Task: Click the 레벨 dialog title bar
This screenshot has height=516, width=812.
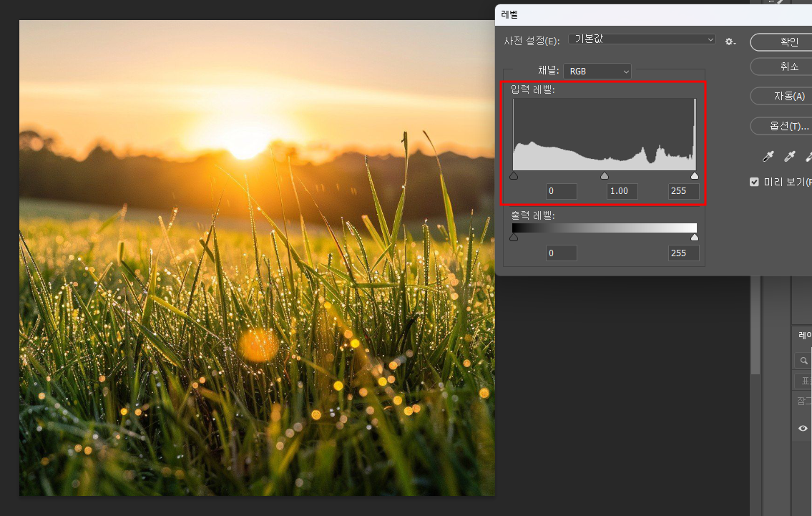Action: point(654,15)
